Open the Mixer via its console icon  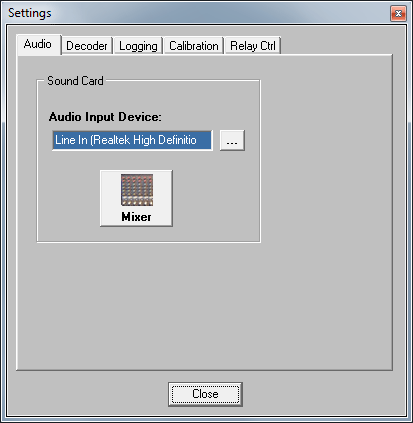click(x=136, y=198)
